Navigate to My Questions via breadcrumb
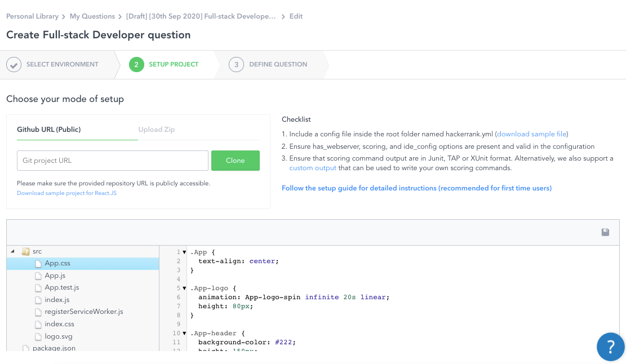 click(x=92, y=16)
